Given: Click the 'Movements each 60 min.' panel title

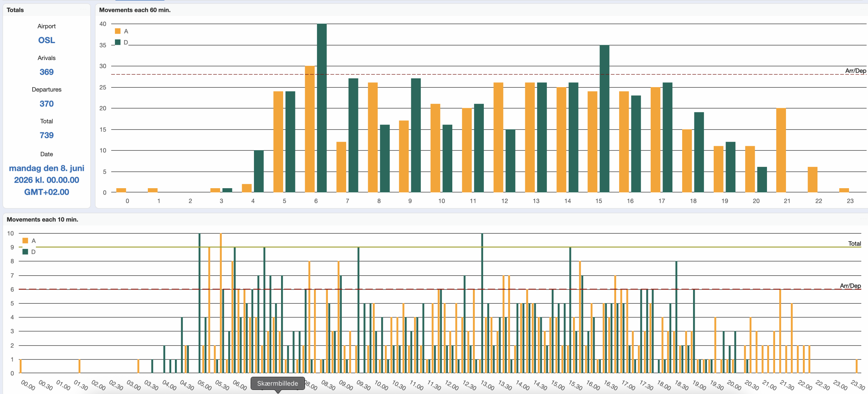Looking at the screenshot, I should (135, 10).
